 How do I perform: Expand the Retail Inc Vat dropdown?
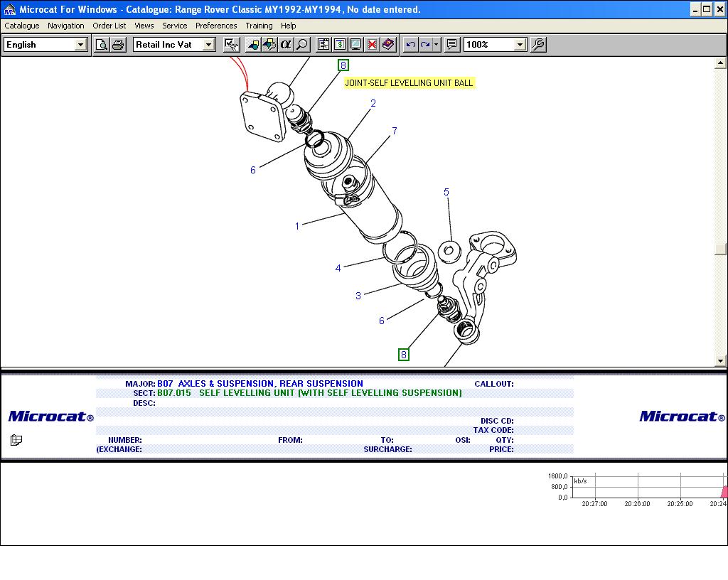click(208, 45)
